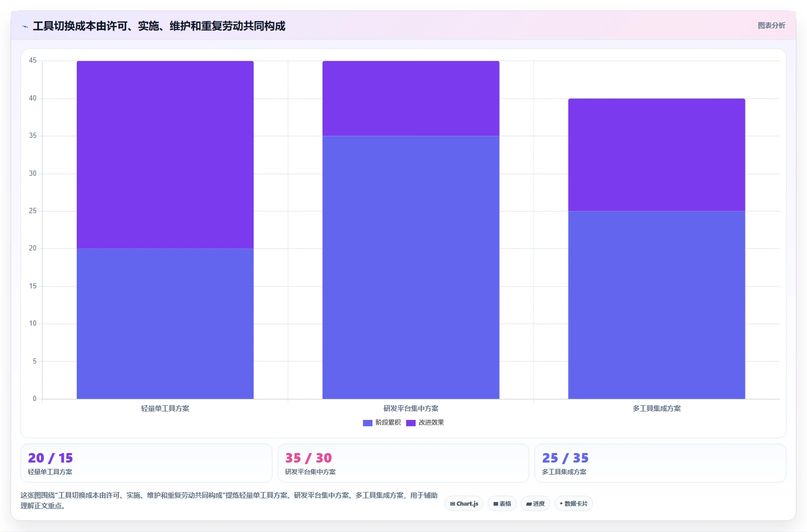Click the 图表分析 label in the header
The height and width of the screenshot is (532, 807).
[771, 25]
